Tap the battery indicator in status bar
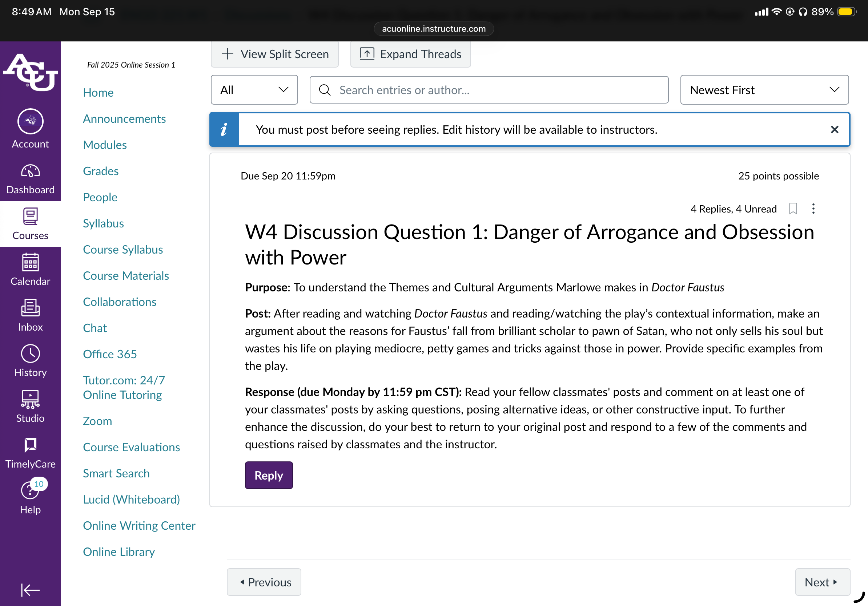 click(847, 12)
